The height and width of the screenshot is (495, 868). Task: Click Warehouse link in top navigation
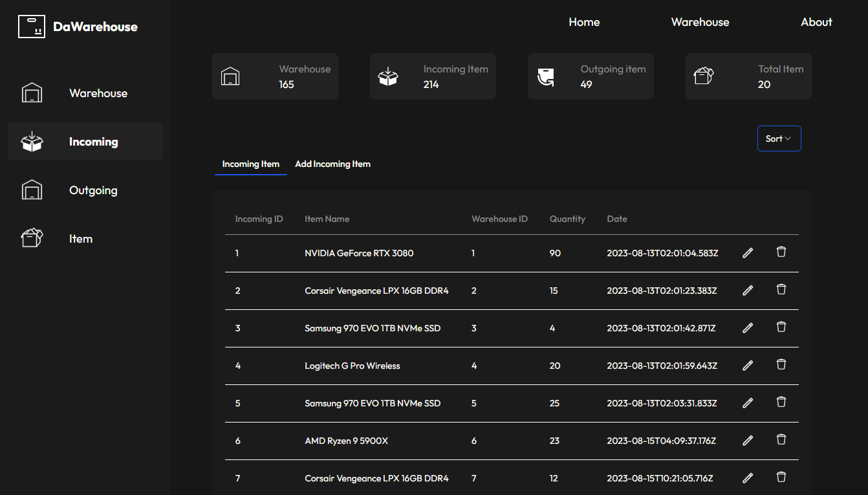click(700, 22)
